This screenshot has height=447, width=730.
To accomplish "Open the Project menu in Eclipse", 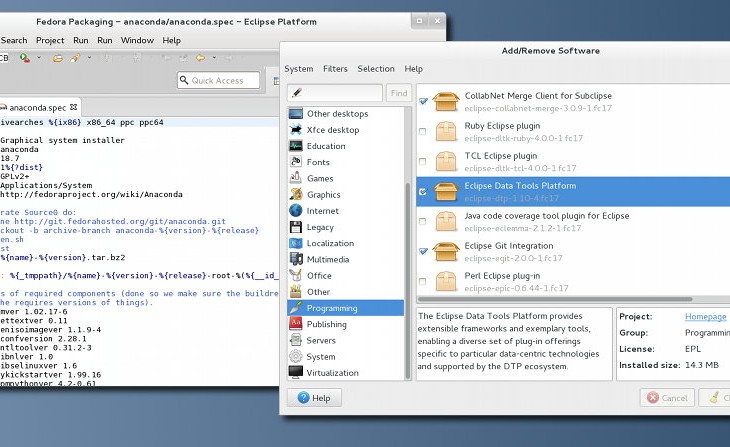I will [50, 40].
